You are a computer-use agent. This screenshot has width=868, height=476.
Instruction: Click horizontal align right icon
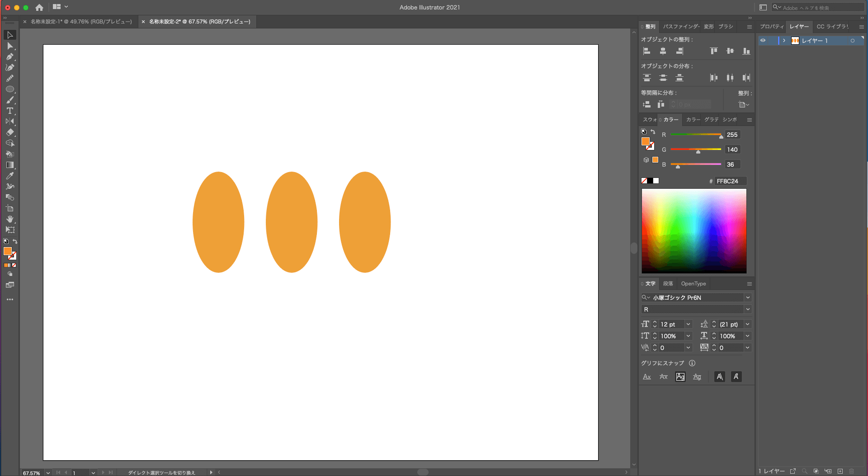coord(679,51)
